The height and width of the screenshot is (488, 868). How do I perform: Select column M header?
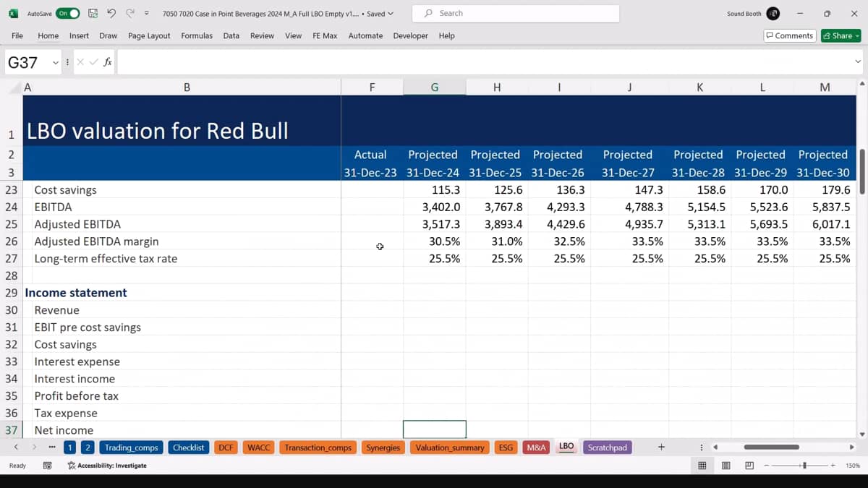click(x=825, y=87)
